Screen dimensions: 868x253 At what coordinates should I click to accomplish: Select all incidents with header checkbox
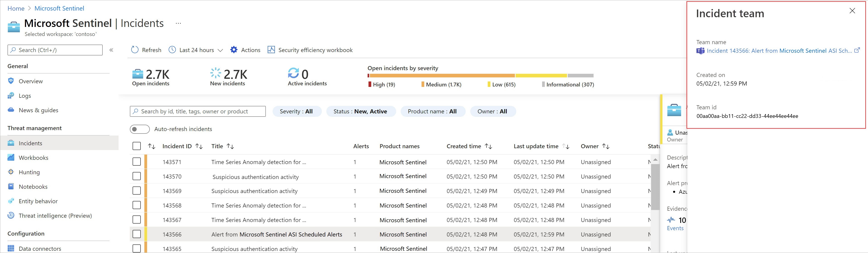[x=136, y=146]
